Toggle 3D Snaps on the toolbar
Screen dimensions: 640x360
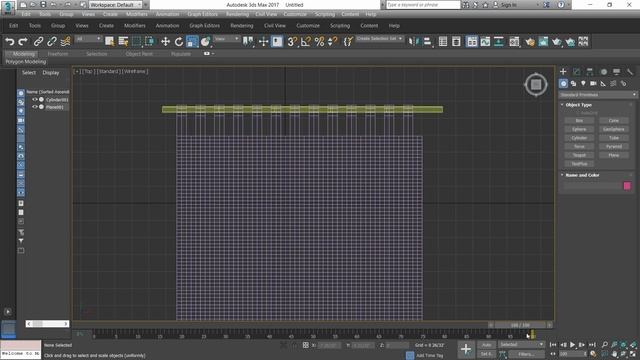click(292, 41)
